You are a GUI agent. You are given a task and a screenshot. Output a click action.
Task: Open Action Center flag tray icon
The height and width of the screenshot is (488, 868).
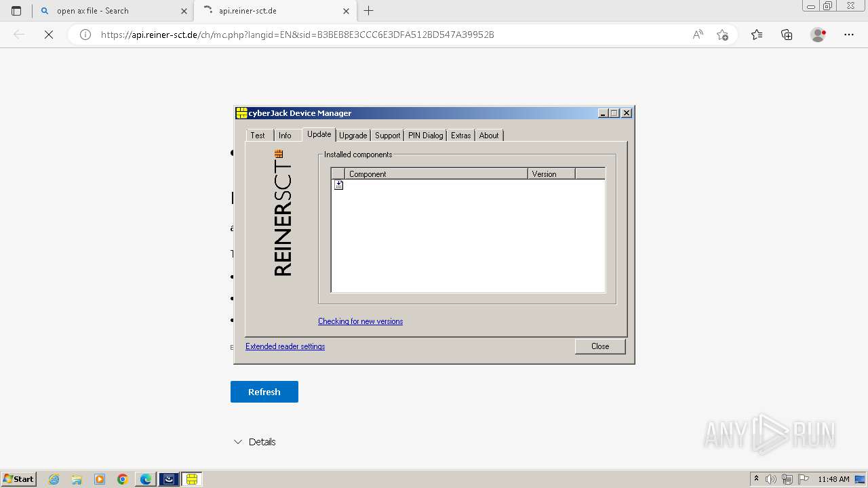[x=804, y=479]
